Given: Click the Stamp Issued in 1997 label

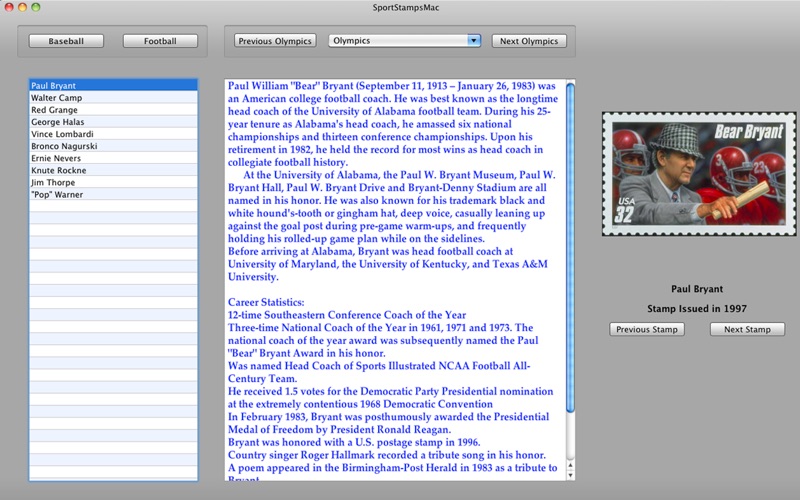Looking at the screenshot, I should point(697,309).
